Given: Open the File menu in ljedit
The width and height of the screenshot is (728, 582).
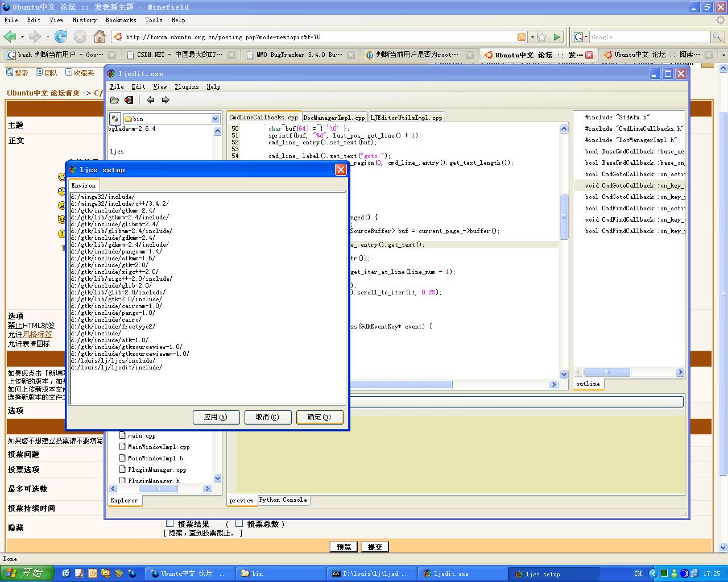Looking at the screenshot, I should pyautogui.click(x=117, y=86).
